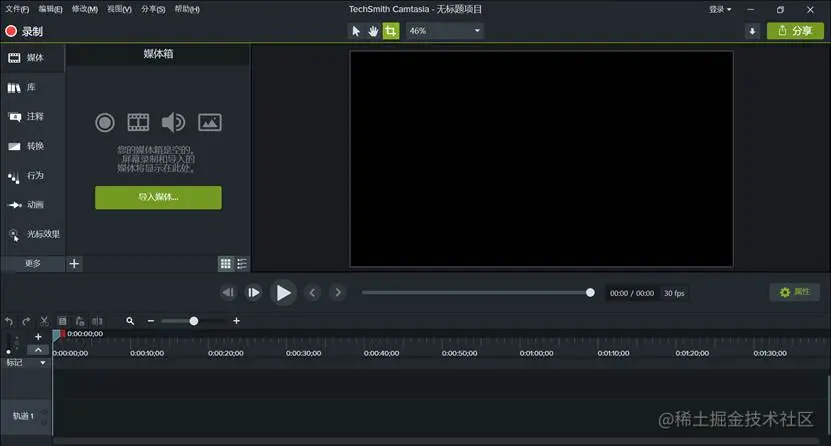Toggle the crop mode tool
The image size is (831, 446).
391,31
